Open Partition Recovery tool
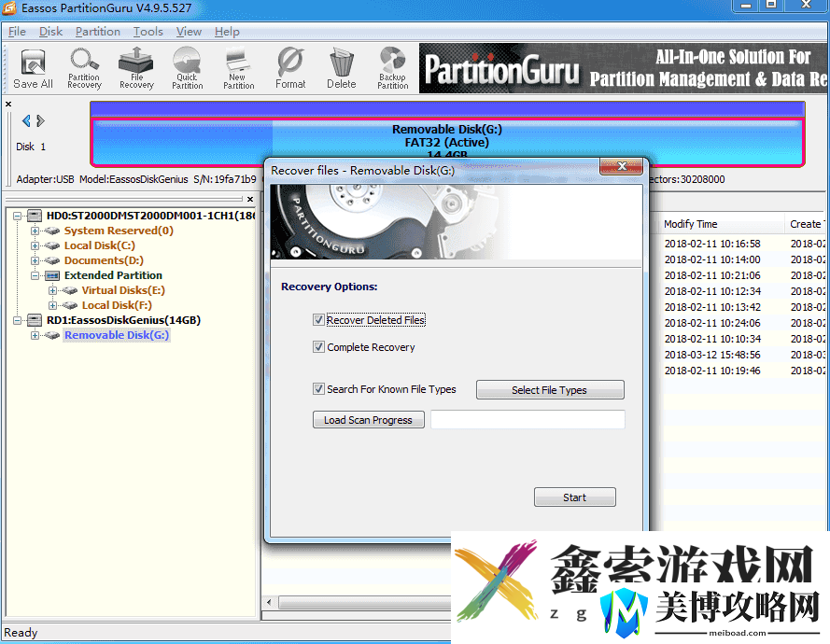This screenshot has height=644, width=830. click(84, 68)
